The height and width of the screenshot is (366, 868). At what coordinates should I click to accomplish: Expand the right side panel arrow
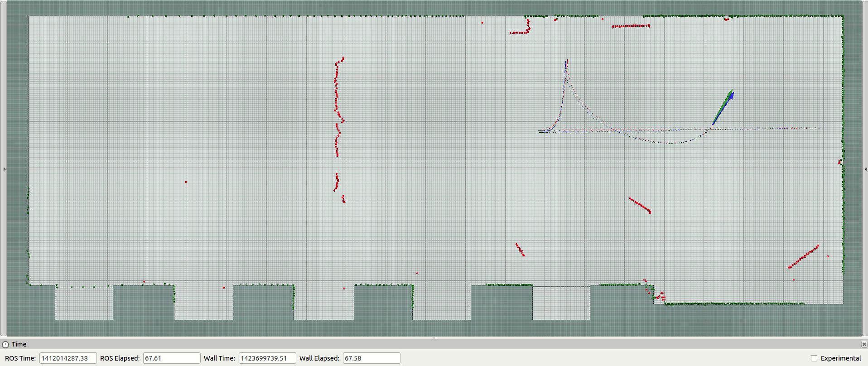(x=866, y=169)
